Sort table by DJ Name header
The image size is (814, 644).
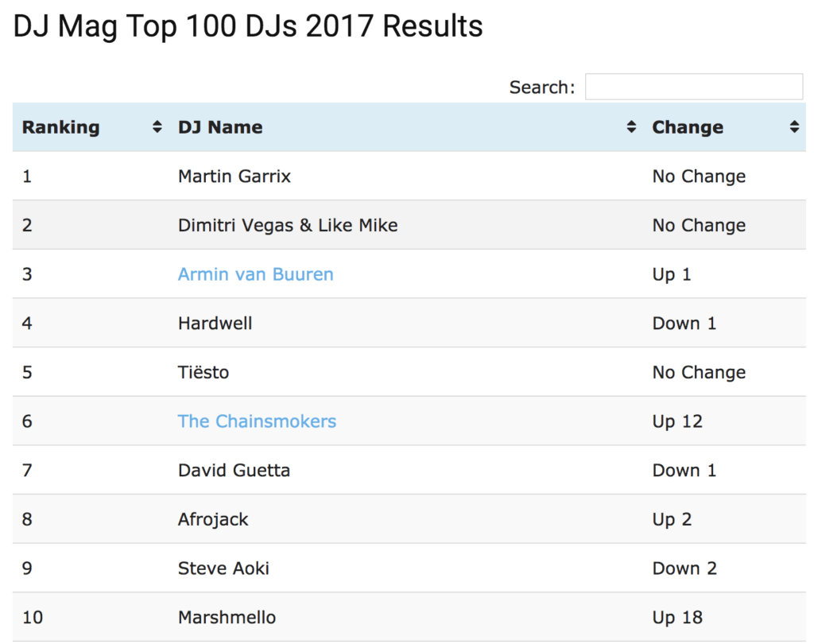[220, 127]
